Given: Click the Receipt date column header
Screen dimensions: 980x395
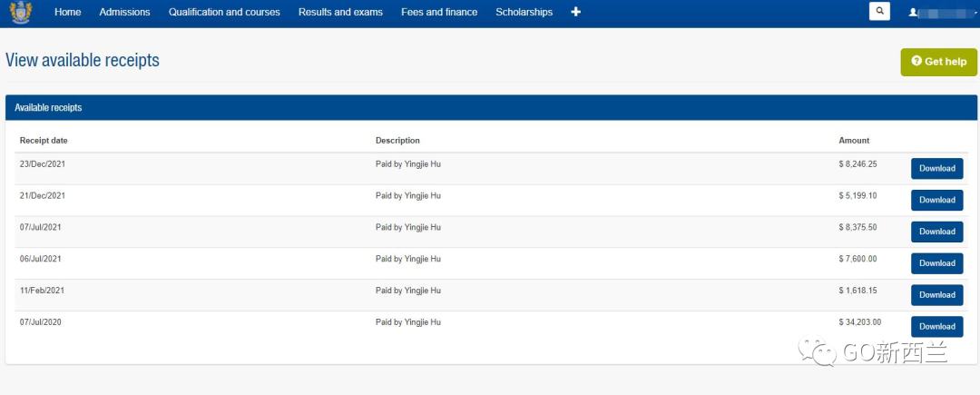Looking at the screenshot, I should point(44,141).
